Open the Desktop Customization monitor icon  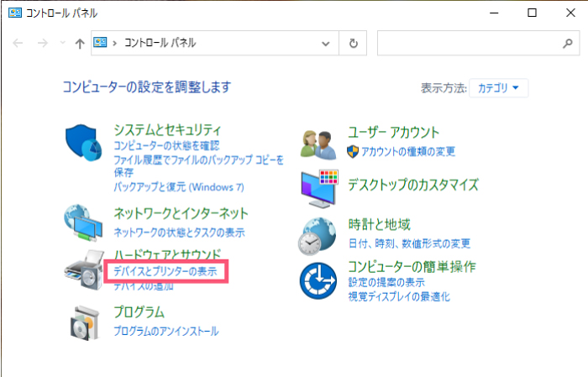(319, 188)
